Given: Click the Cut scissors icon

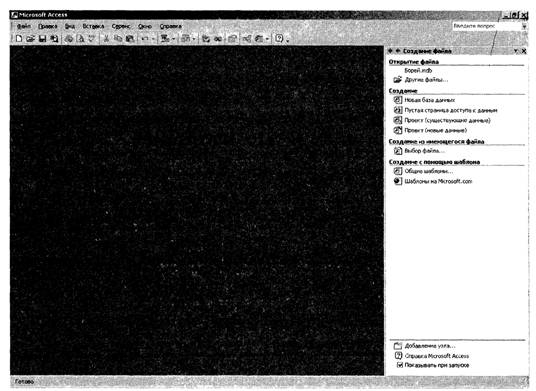Looking at the screenshot, I should point(106,39).
